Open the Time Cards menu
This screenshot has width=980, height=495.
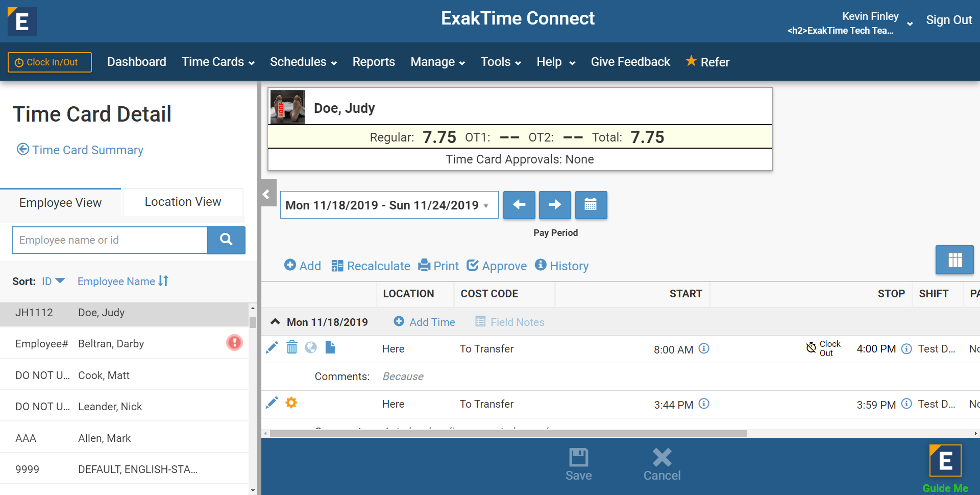click(x=218, y=62)
